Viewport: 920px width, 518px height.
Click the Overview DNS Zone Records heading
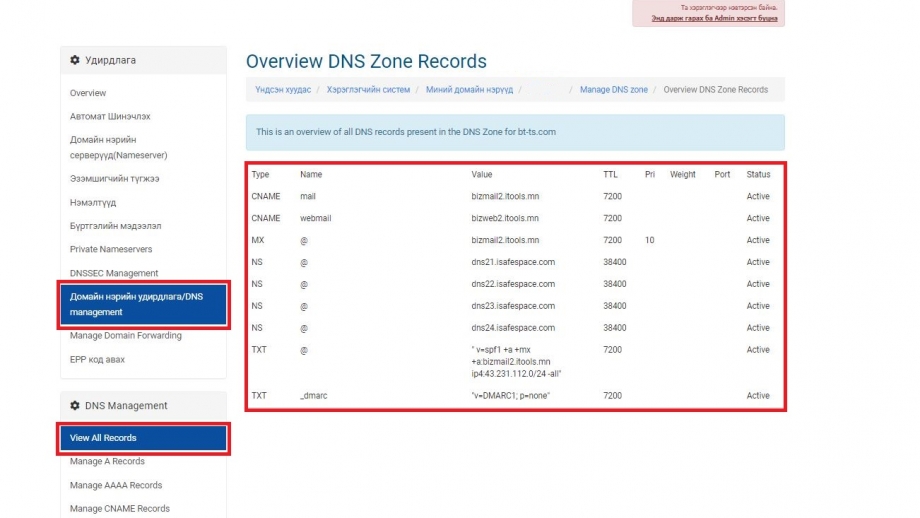pos(366,61)
